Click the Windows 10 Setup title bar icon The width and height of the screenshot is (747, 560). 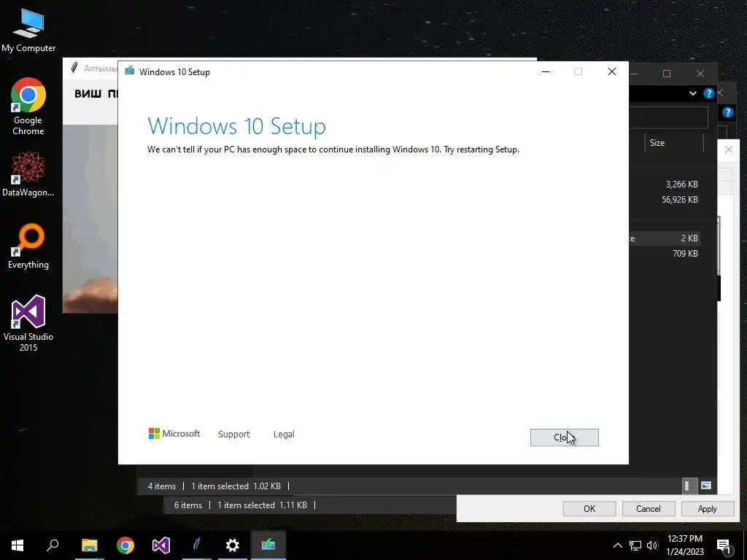click(x=130, y=71)
